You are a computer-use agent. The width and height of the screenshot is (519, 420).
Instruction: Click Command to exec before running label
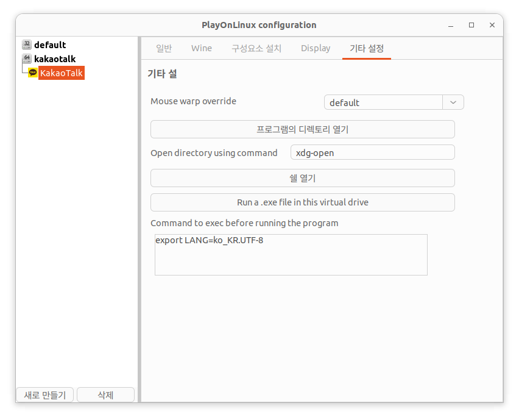(244, 223)
